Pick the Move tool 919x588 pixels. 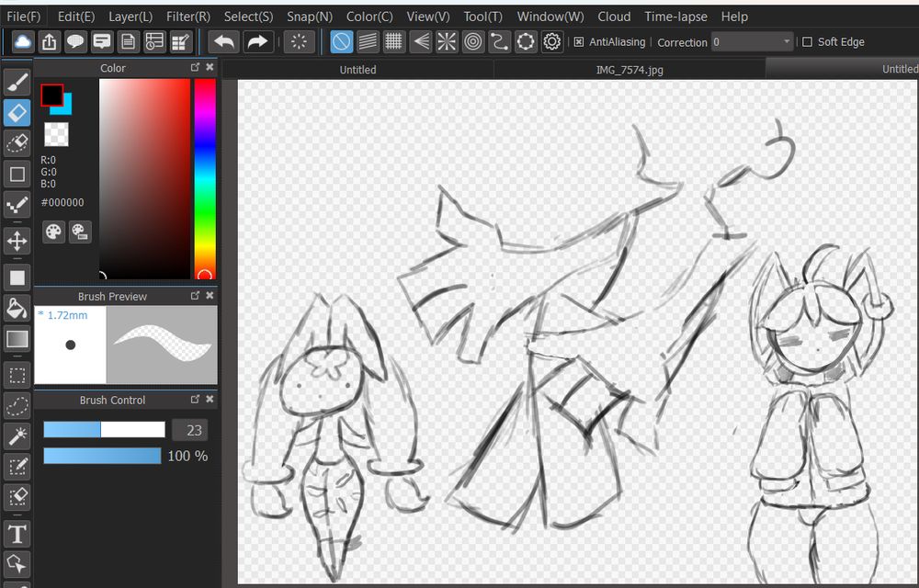[x=17, y=242]
